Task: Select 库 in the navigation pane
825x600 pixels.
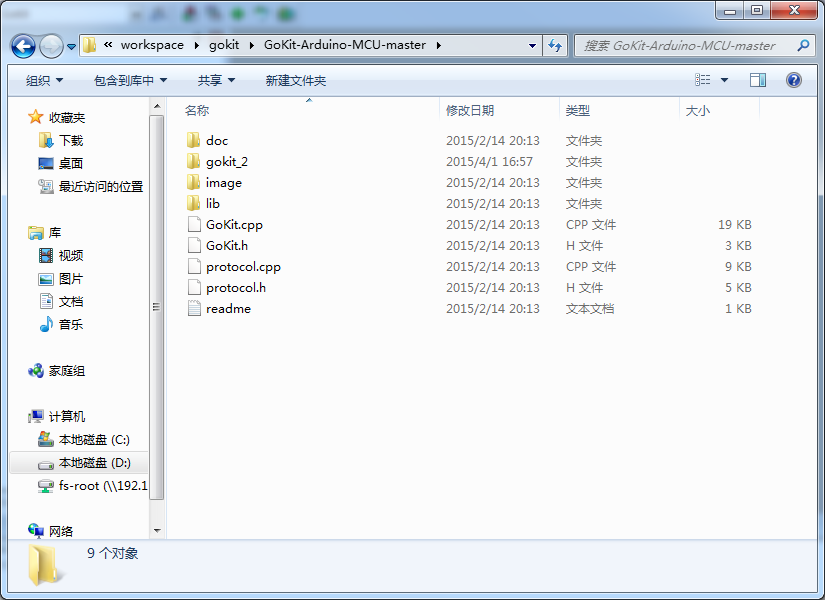Action: (55, 233)
